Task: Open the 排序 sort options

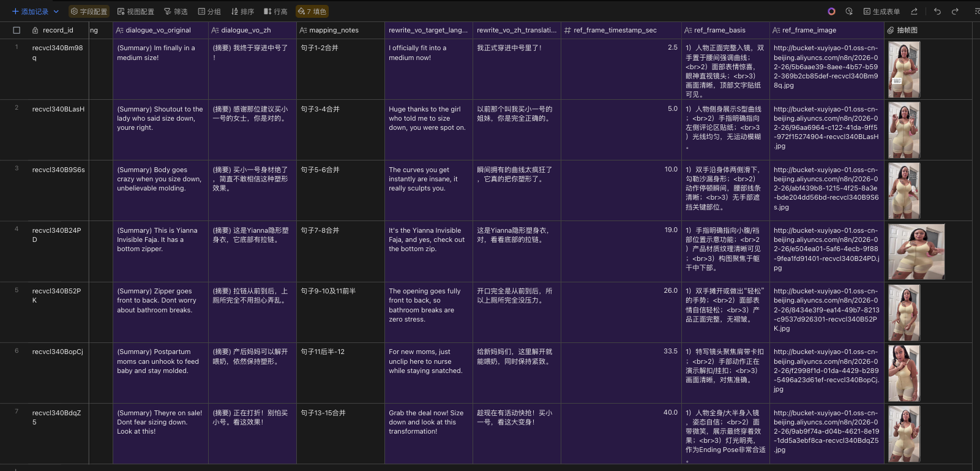Action: (x=242, y=12)
